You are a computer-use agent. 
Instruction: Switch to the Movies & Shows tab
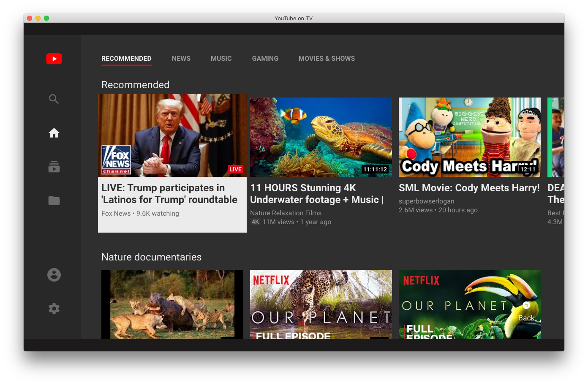[327, 59]
